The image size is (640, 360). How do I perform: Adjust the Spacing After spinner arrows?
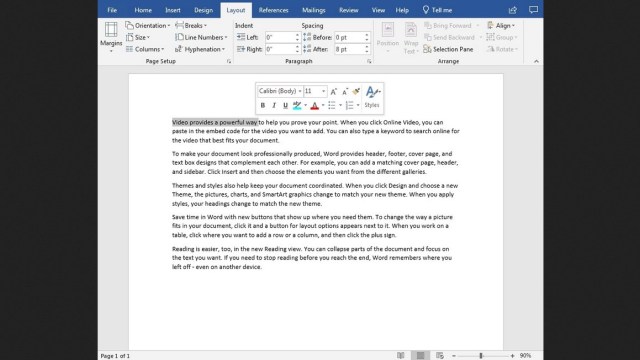pyautogui.click(x=367, y=49)
